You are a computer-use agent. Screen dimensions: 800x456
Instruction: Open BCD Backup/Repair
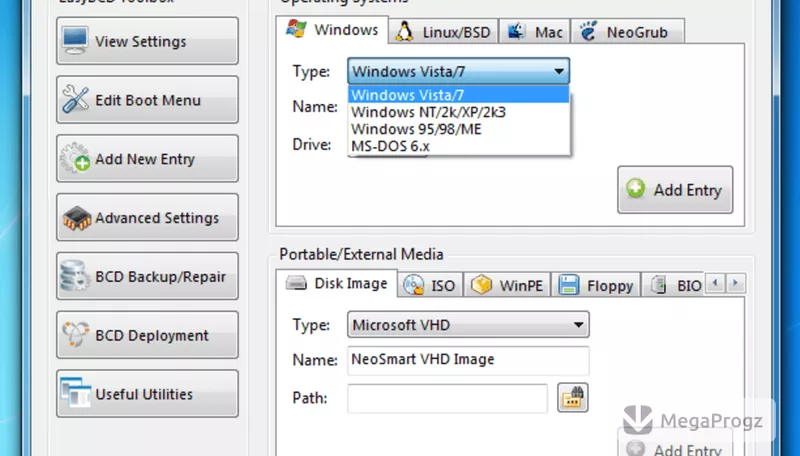click(x=147, y=276)
